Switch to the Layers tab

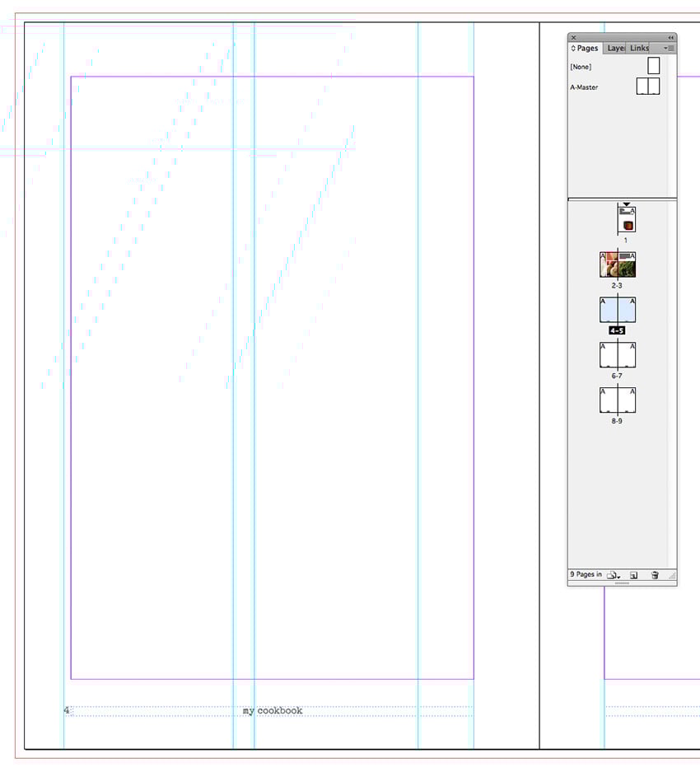(x=614, y=48)
